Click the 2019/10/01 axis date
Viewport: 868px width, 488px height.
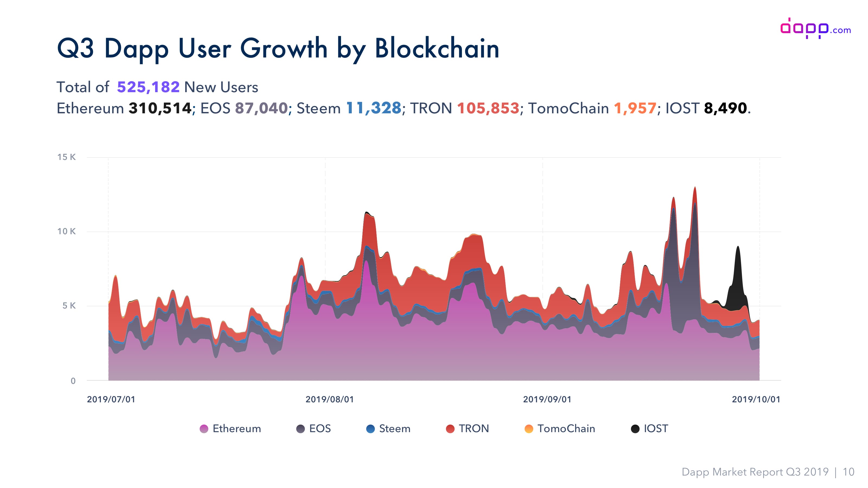coord(756,399)
